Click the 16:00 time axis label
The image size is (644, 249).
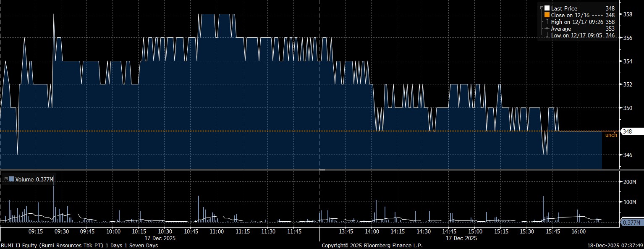pyautogui.click(x=578, y=231)
